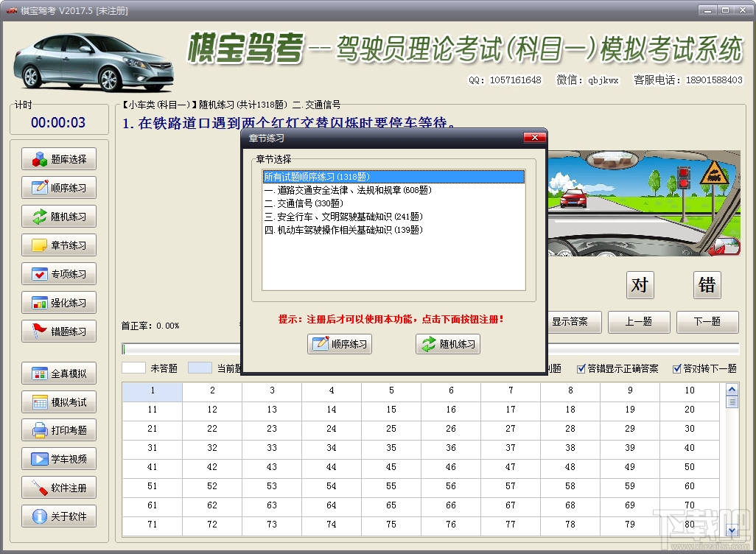Select 所有试题顺序练习 (1318题) list entry

pyautogui.click(x=393, y=177)
